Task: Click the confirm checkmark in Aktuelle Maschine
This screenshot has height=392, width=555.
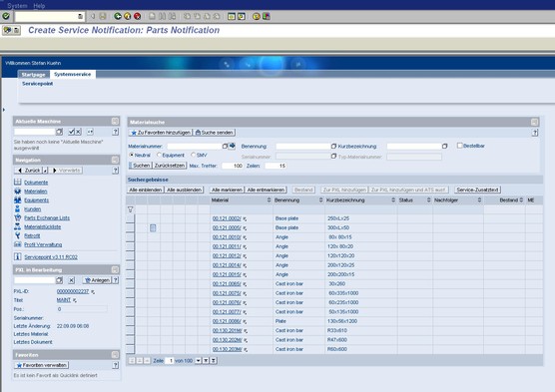Action: (72, 132)
